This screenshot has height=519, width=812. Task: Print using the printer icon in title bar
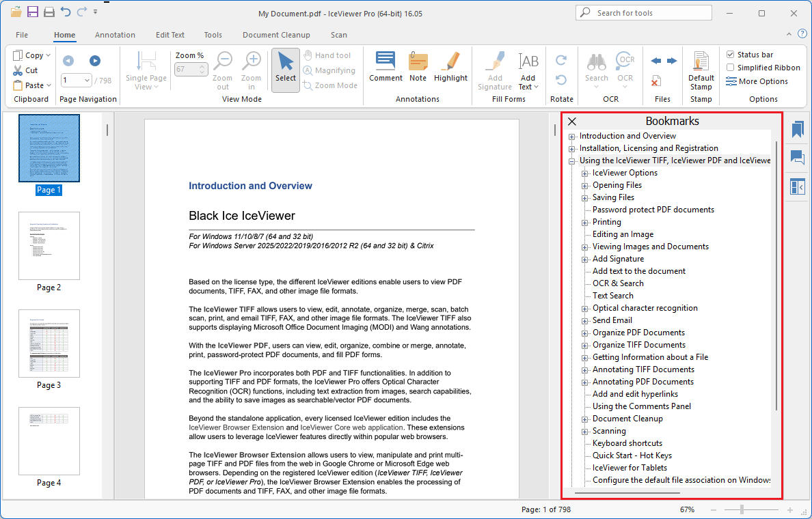pos(49,12)
